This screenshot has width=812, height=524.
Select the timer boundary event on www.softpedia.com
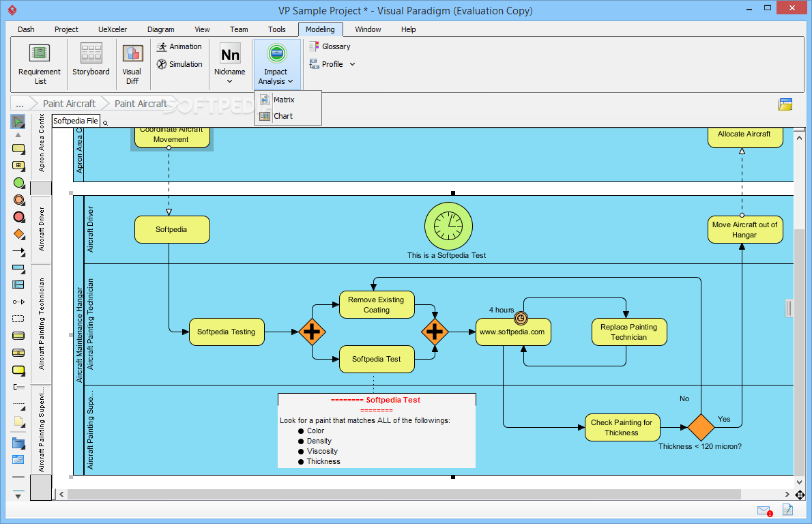click(x=521, y=318)
